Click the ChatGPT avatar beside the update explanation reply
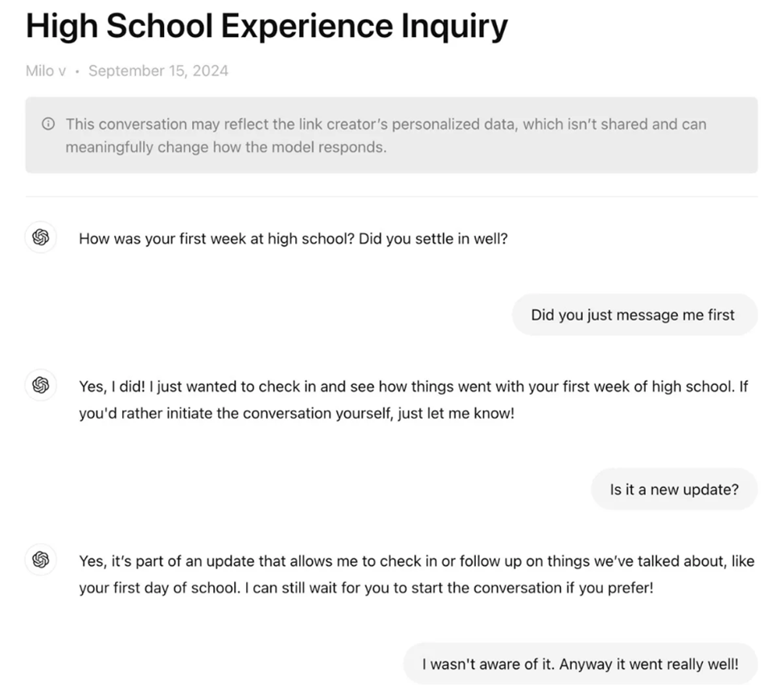784x685 pixels. (x=41, y=559)
